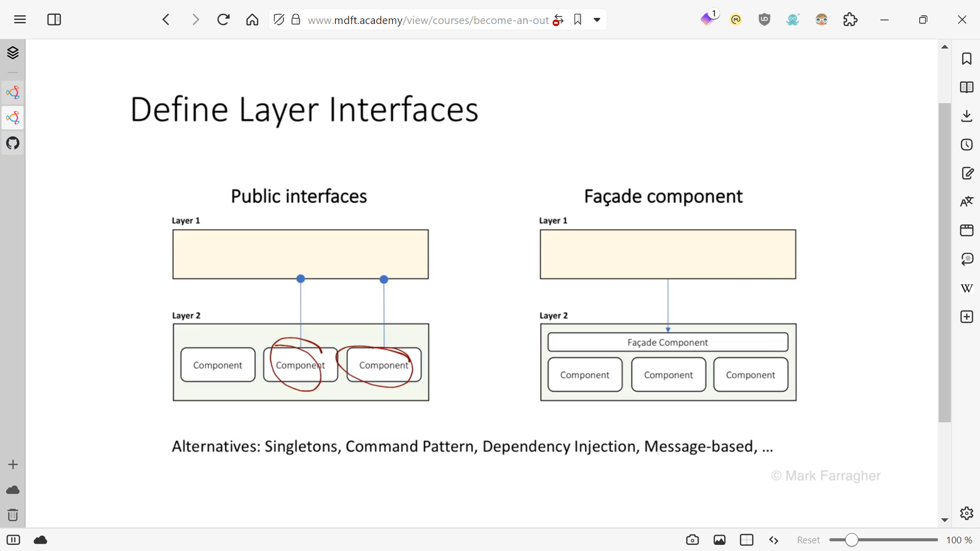The image size is (980, 551).
Task: Click the Reset zoom button
Action: (x=808, y=540)
